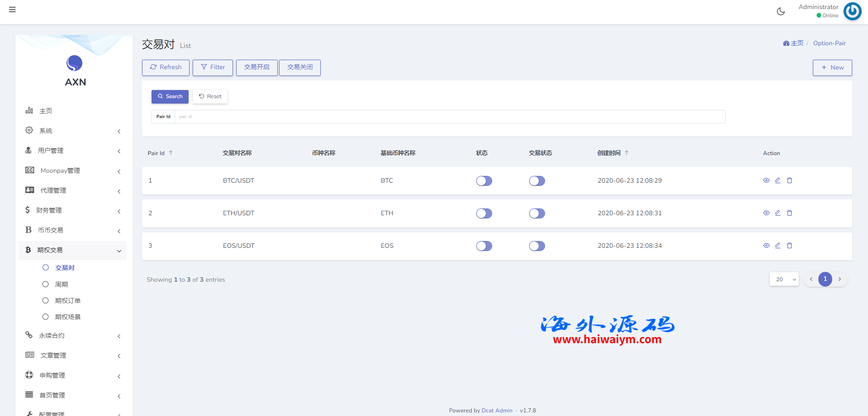This screenshot has width=868, height=416.
Task: Click the Refresh button
Action: 166,67
